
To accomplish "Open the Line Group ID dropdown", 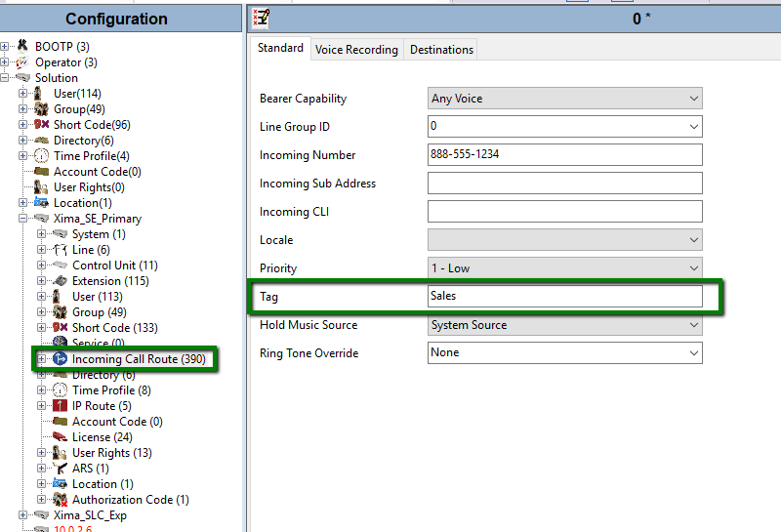I will pos(693,127).
